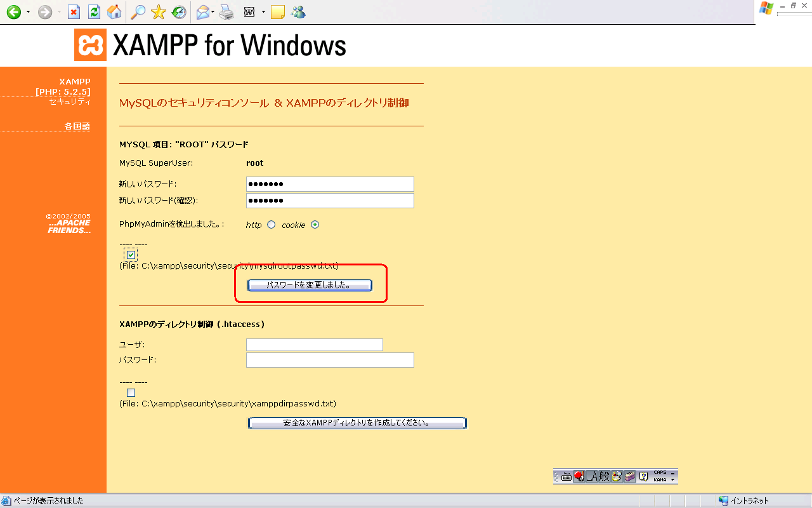This screenshot has width=812, height=508.
Task: Print the page with printer icon
Action: pyautogui.click(x=227, y=11)
